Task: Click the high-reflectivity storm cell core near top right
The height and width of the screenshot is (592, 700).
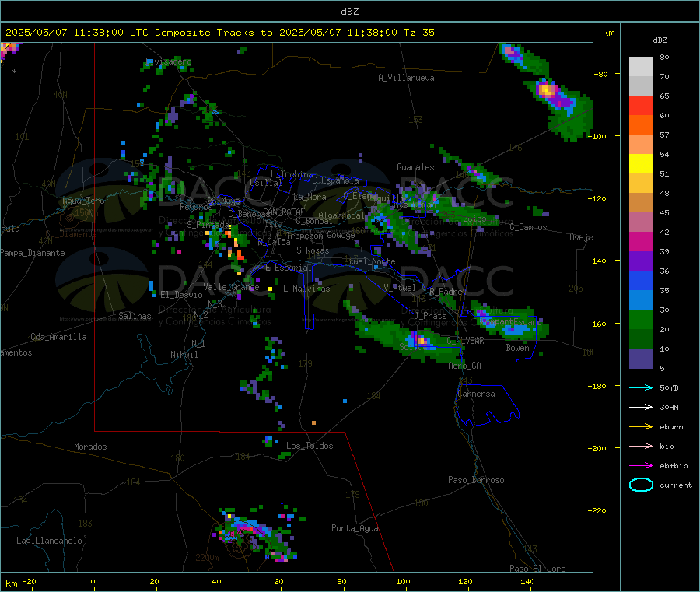Action: (x=546, y=89)
